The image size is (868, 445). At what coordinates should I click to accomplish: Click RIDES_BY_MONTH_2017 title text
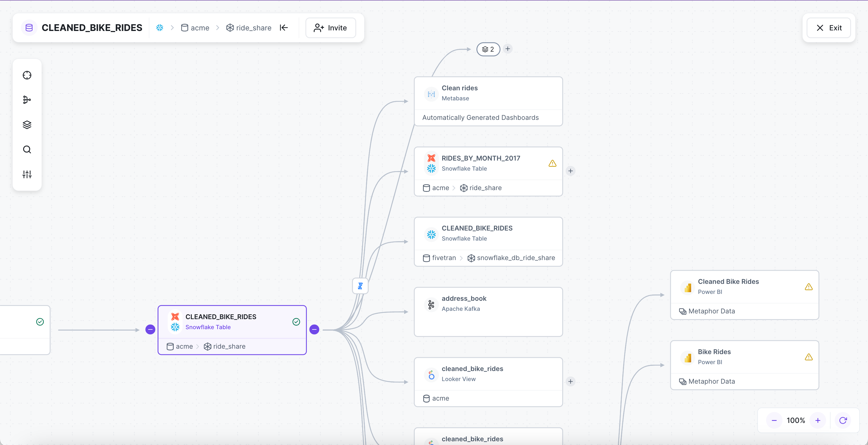(481, 158)
